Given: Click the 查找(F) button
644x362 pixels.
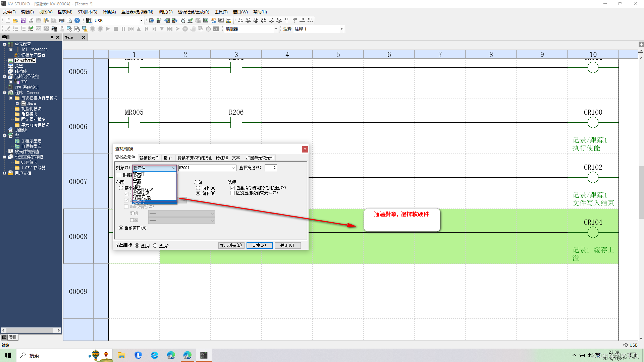Looking at the screenshot, I should click(259, 245).
